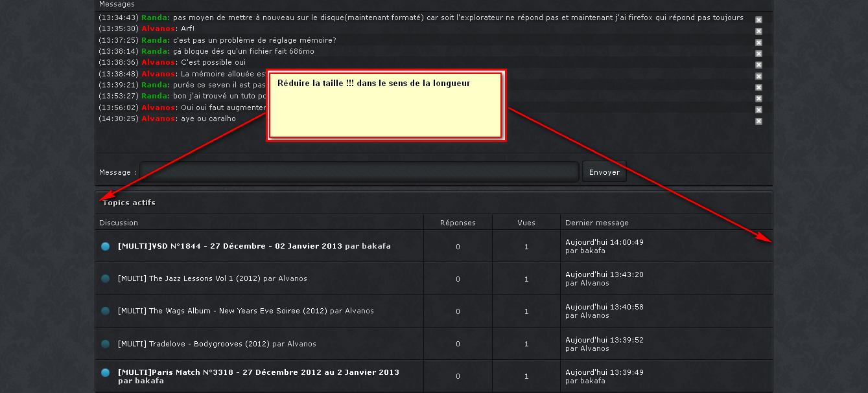This screenshot has width=868, height=393.
Task: Click message text "aye ou caralho"
Action: (x=208, y=118)
